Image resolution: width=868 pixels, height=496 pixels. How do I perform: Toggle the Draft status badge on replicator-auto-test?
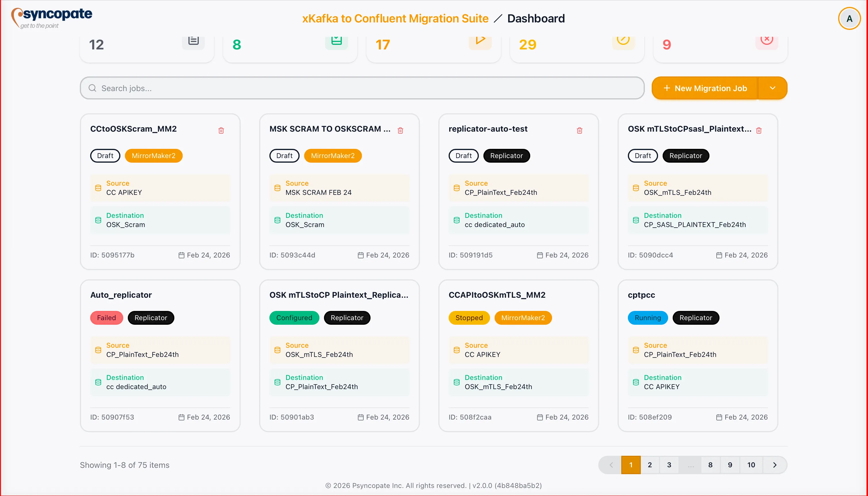(463, 156)
